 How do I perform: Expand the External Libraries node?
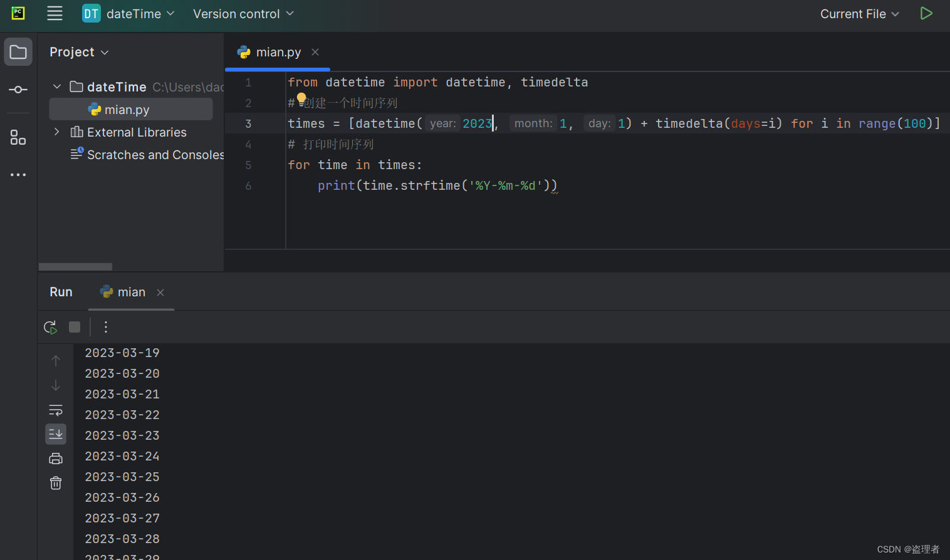[57, 132]
